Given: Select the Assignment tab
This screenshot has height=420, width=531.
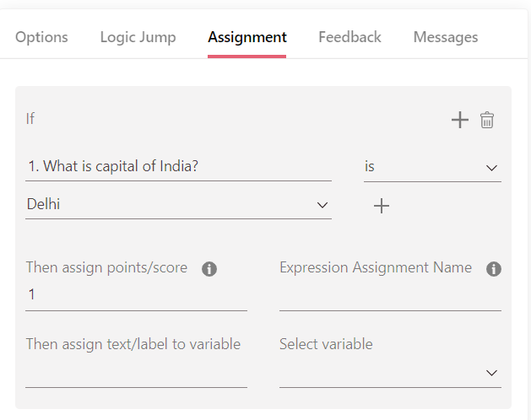Looking at the screenshot, I should point(247,37).
